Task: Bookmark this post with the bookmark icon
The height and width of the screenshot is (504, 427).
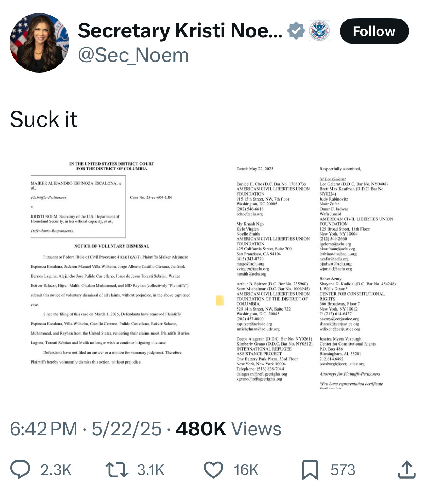Action: click(310, 470)
